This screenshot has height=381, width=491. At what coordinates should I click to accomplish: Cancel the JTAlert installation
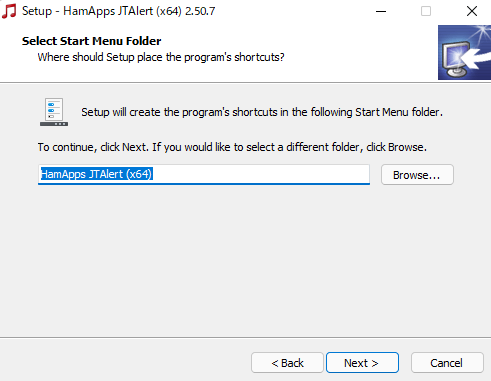[447, 363]
